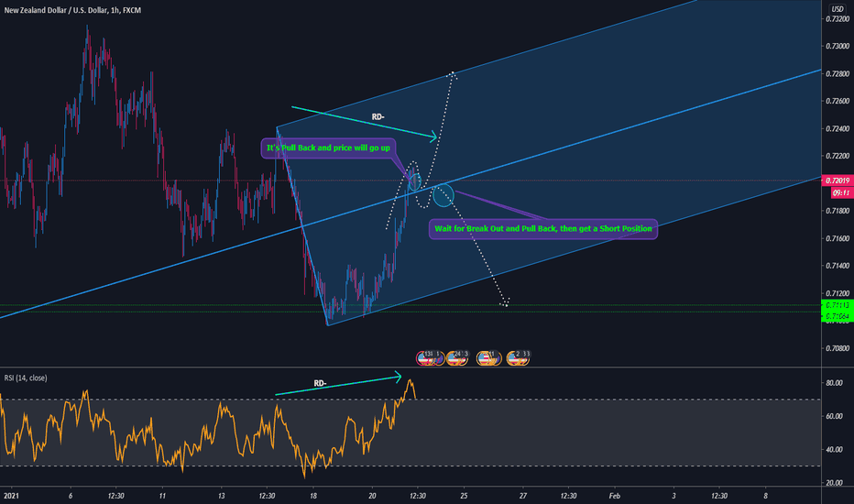
Task: Click the 0.72800 price axis label
Action: point(838,73)
